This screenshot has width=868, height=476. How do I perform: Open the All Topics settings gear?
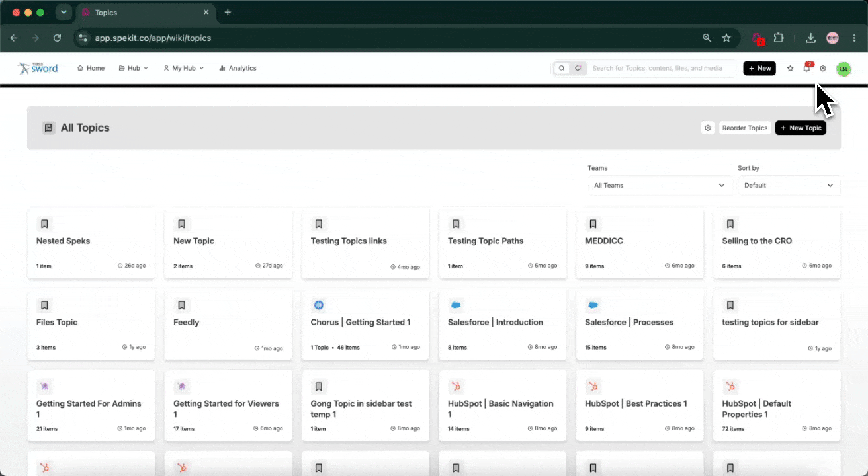(x=708, y=128)
